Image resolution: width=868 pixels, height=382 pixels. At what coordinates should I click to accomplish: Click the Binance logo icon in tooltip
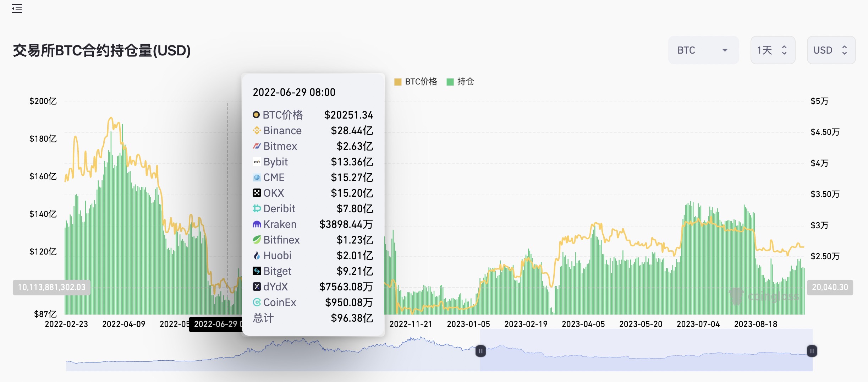click(x=257, y=131)
